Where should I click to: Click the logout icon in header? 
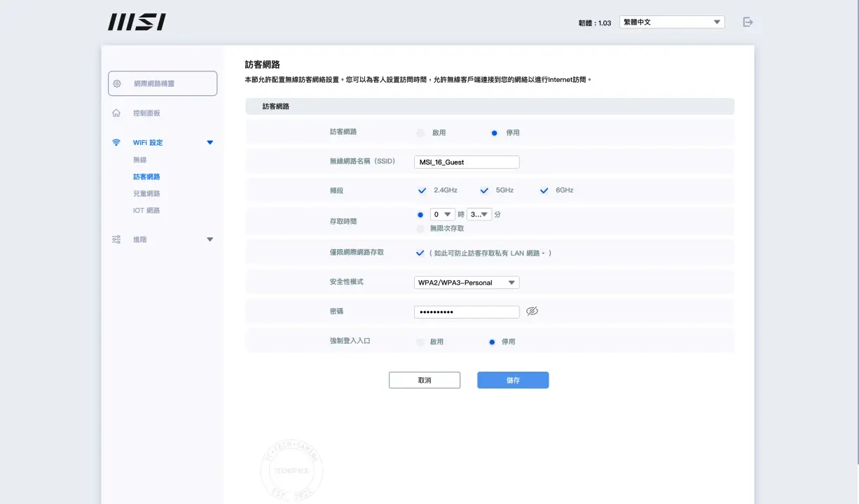[x=748, y=22]
